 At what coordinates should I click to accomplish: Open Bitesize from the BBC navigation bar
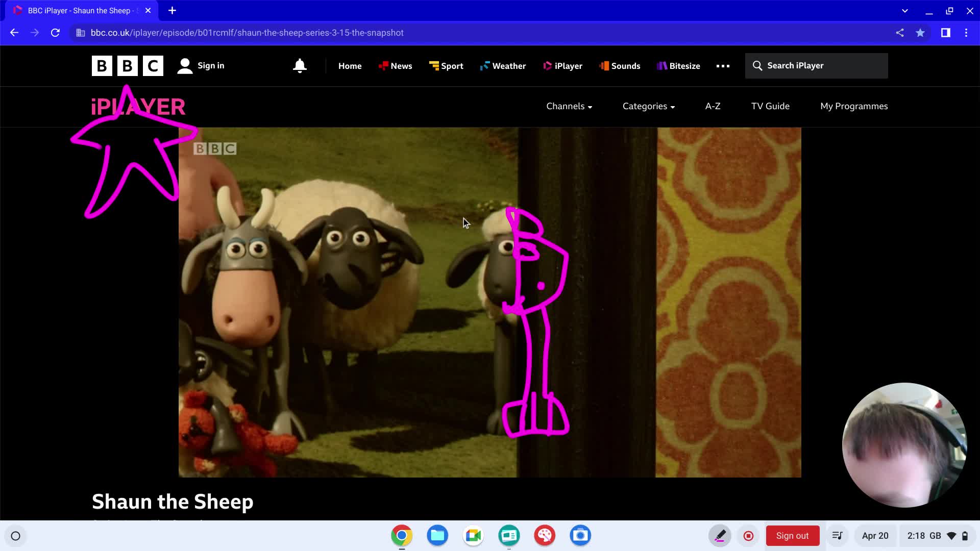pos(678,66)
